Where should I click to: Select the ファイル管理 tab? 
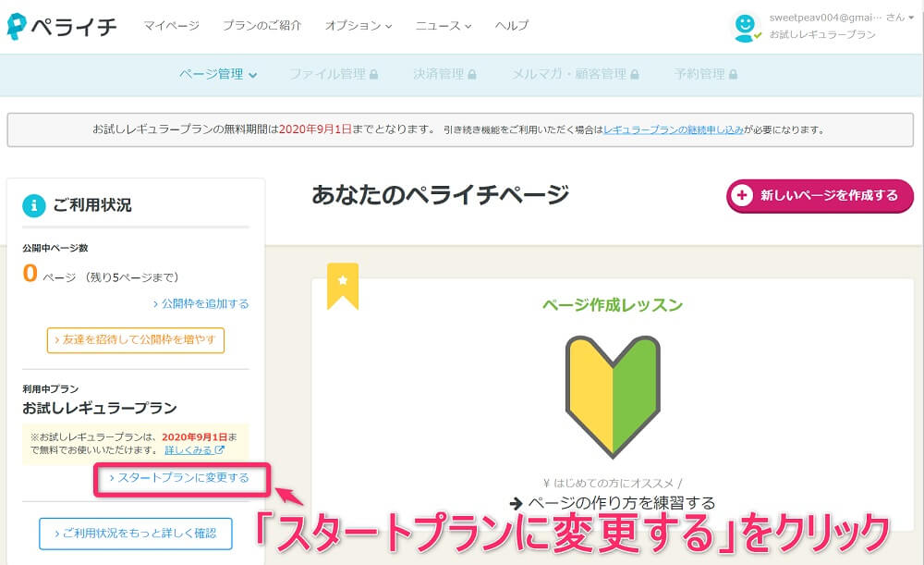click(x=334, y=74)
